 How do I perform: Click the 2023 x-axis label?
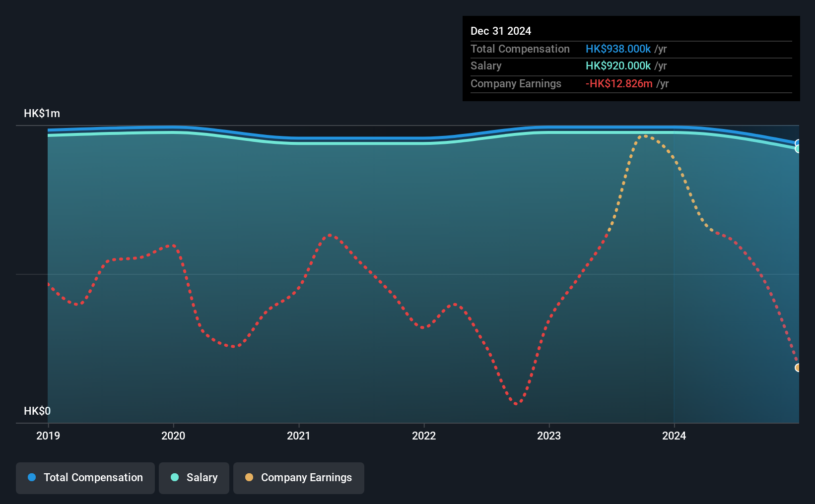tap(549, 436)
